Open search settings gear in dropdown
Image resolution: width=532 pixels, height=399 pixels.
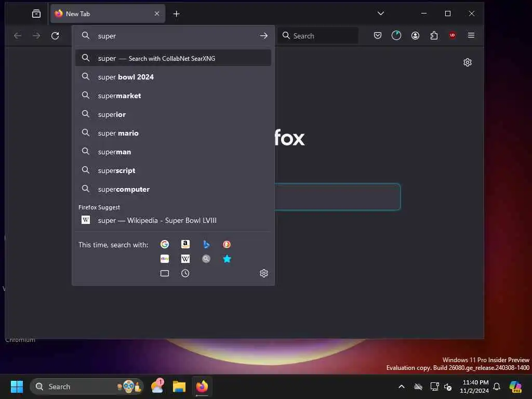coord(263,273)
